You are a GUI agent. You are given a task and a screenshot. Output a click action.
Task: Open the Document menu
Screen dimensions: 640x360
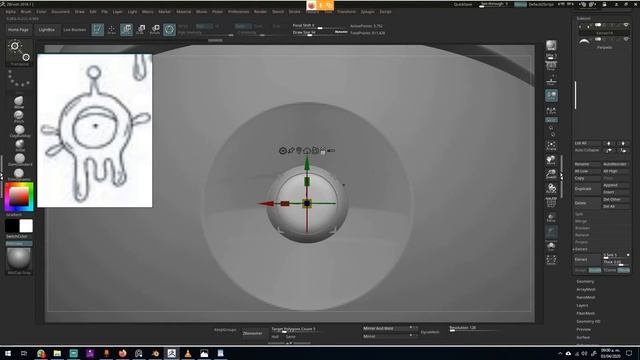point(60,12)
